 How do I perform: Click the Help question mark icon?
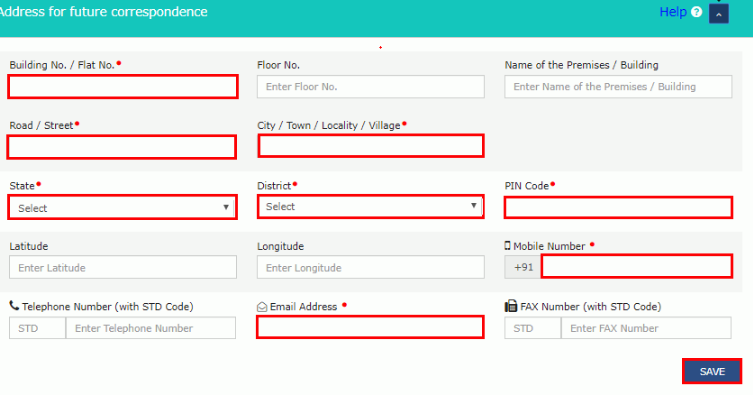coord(696,12)
